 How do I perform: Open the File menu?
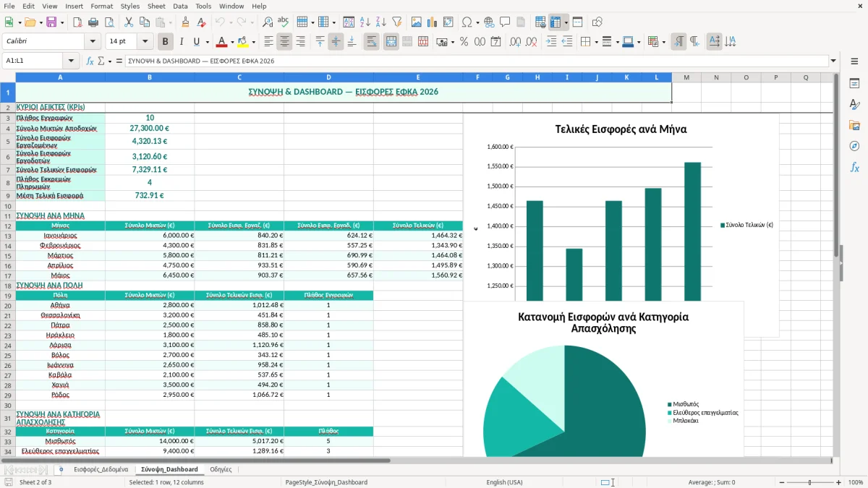click(9, 6)
